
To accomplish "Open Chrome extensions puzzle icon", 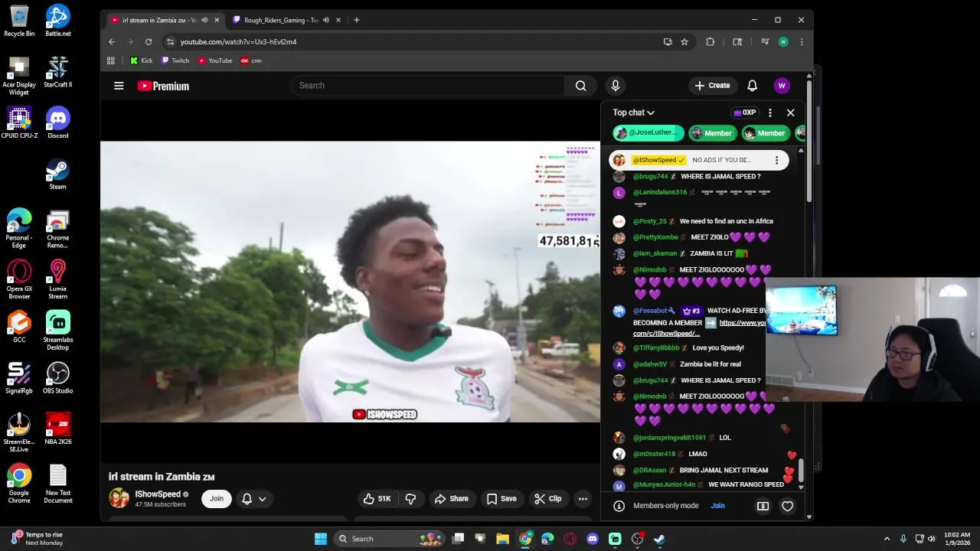I will pyautogui.click(x=710, y=42).
